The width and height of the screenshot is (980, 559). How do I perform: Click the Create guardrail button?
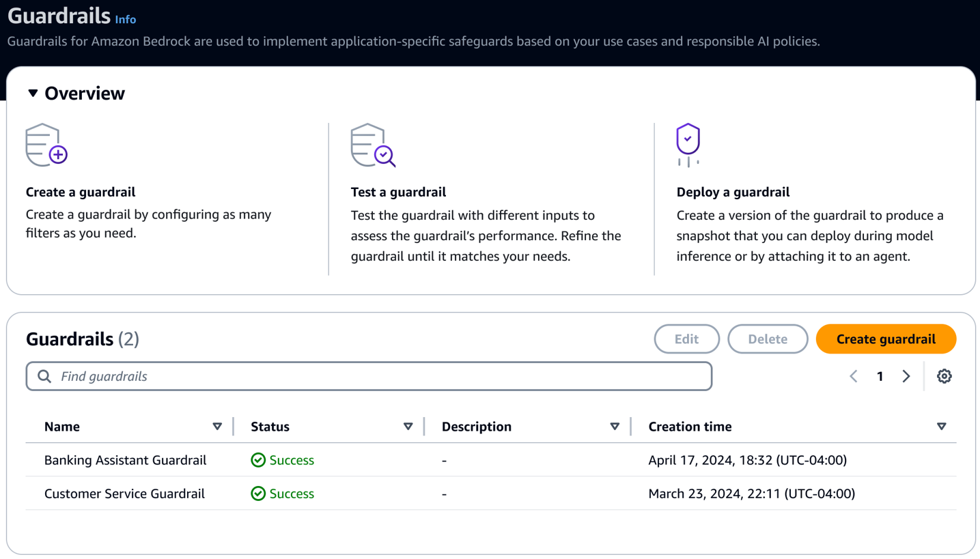pos(886,339)
